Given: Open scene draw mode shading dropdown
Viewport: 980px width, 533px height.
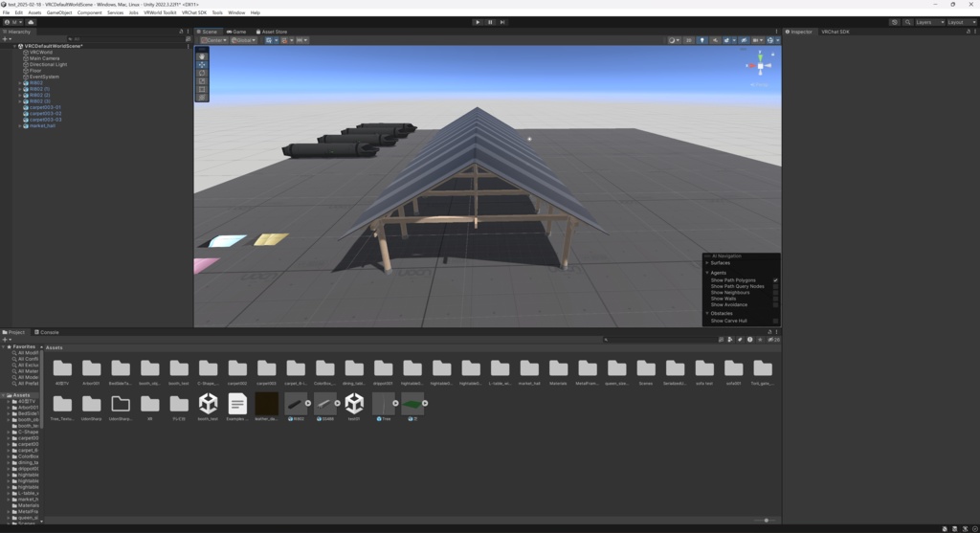Looking at the screenshot, I should (x=674, y=40).
